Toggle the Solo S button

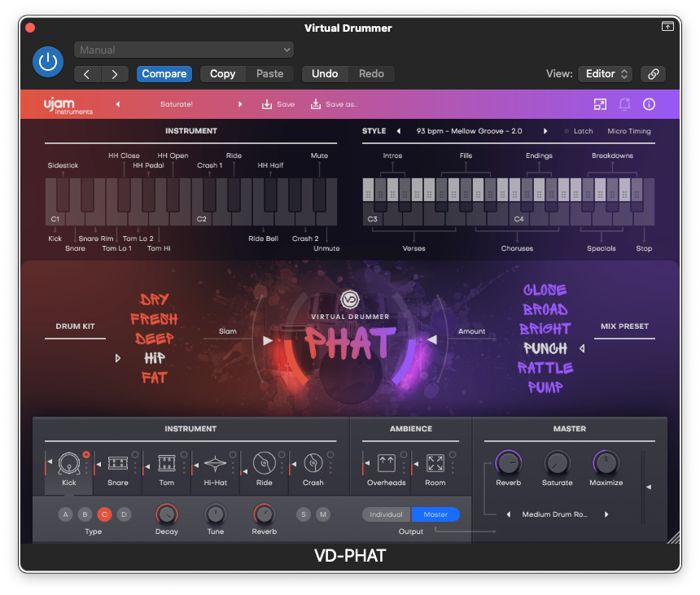[304, 514]
